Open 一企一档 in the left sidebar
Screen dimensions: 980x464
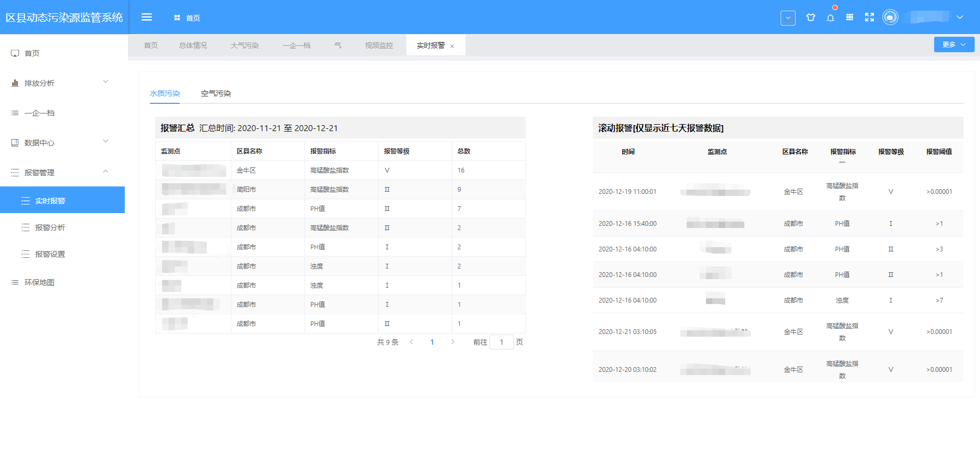click(64, 113)
